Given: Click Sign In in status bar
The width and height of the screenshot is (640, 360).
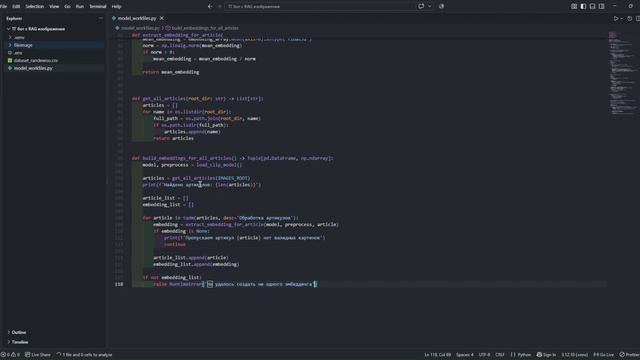Looking at the screenshot, I should [x=546, y=355].
